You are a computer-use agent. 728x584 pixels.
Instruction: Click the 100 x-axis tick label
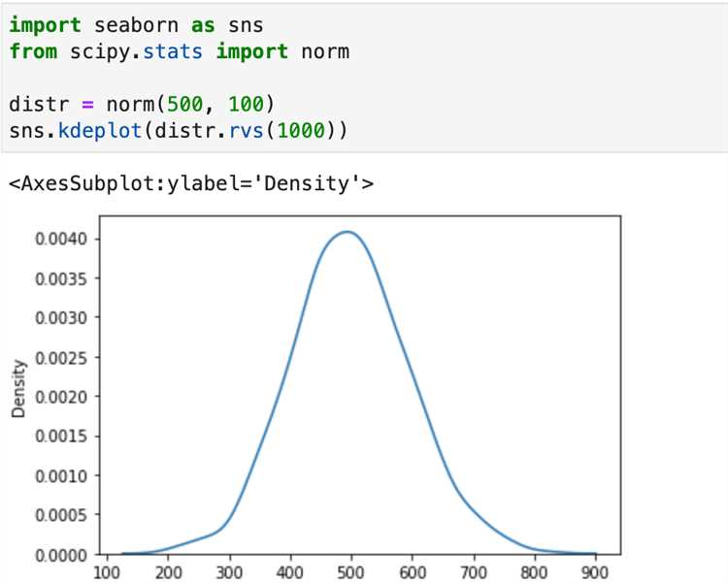point(107,573)
